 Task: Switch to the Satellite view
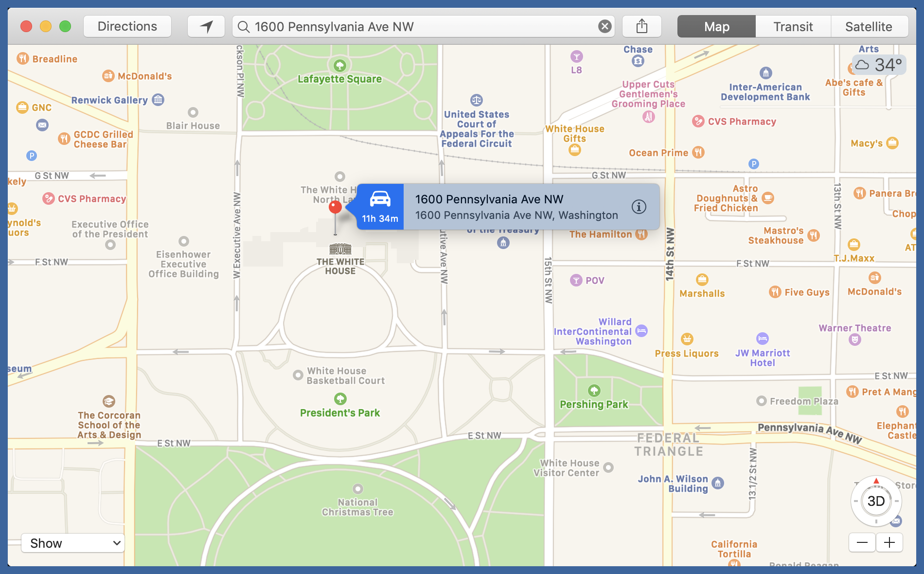869,26
